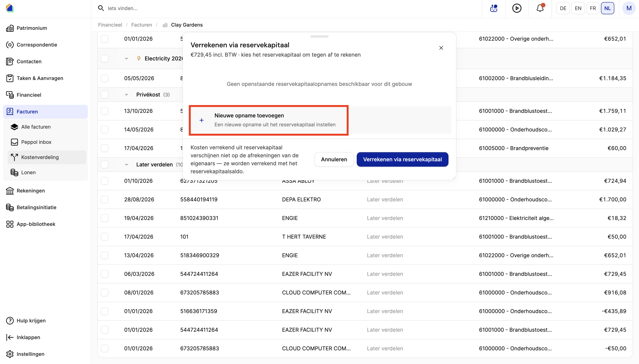Switch language to FR

coord(593,8)
